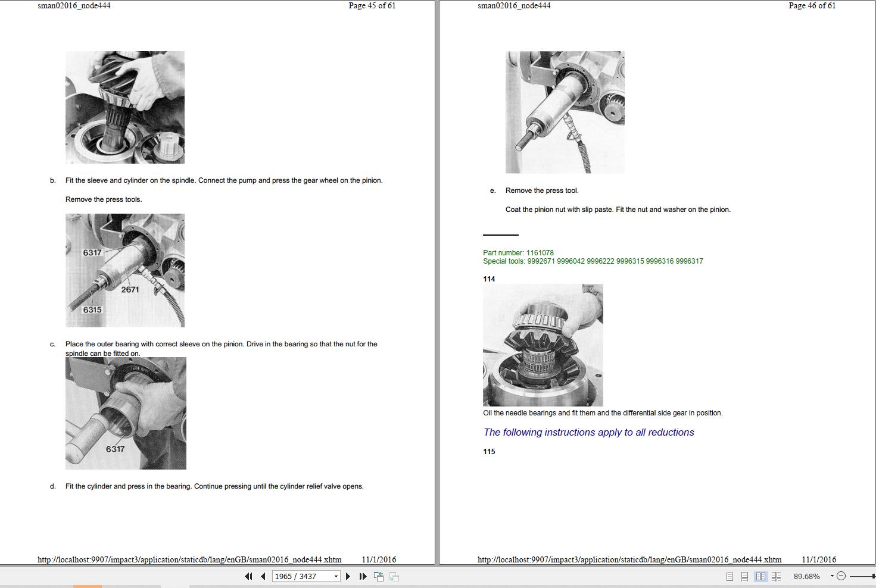Image resolution: width=876 pixels, height=588 pixels.
Task: Select two-page facing view
Action: [760, 576]
